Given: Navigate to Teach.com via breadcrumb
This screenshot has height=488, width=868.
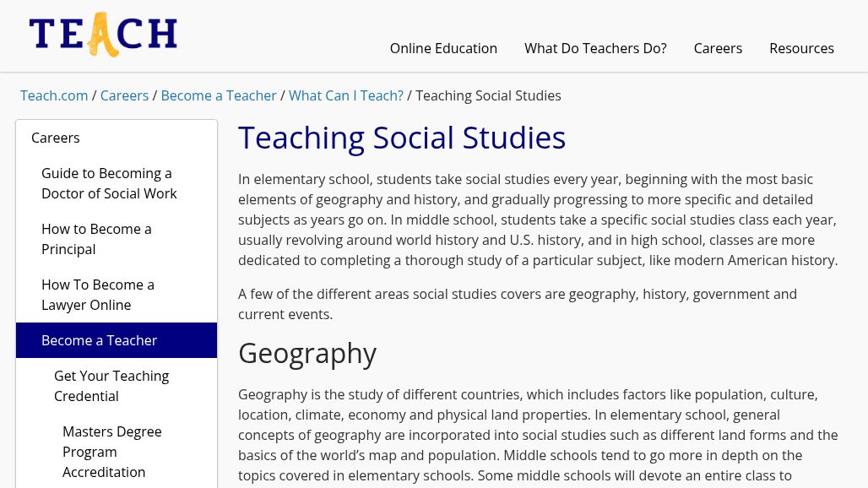Looking at the screenshot, I should point(54,95).
